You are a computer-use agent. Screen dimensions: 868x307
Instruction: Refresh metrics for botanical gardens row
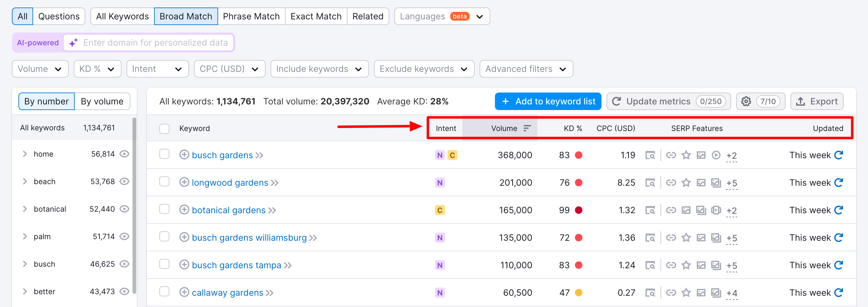[x=839, y=210]
